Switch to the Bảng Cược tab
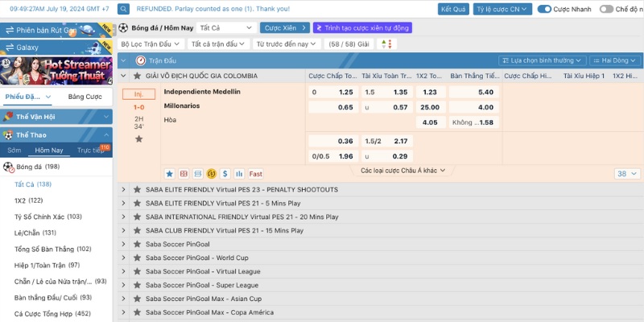Image resolution: width=644 pixels, height=322 pixels. coord(85,97)
